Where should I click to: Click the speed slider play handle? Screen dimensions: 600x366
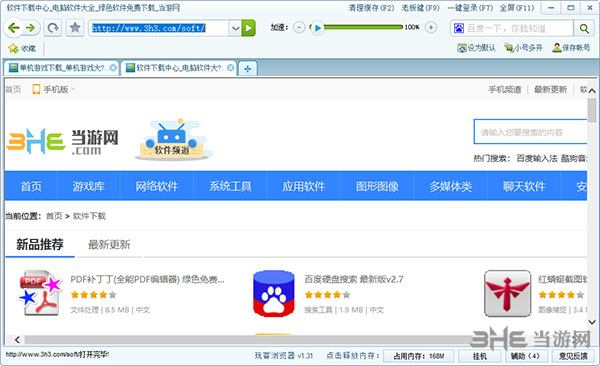317,28
